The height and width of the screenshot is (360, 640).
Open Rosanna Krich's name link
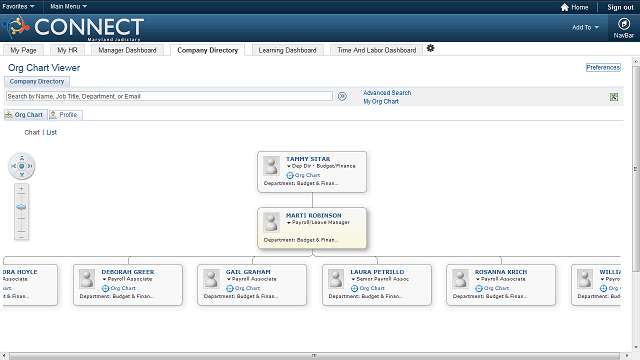tap(501, 272)
